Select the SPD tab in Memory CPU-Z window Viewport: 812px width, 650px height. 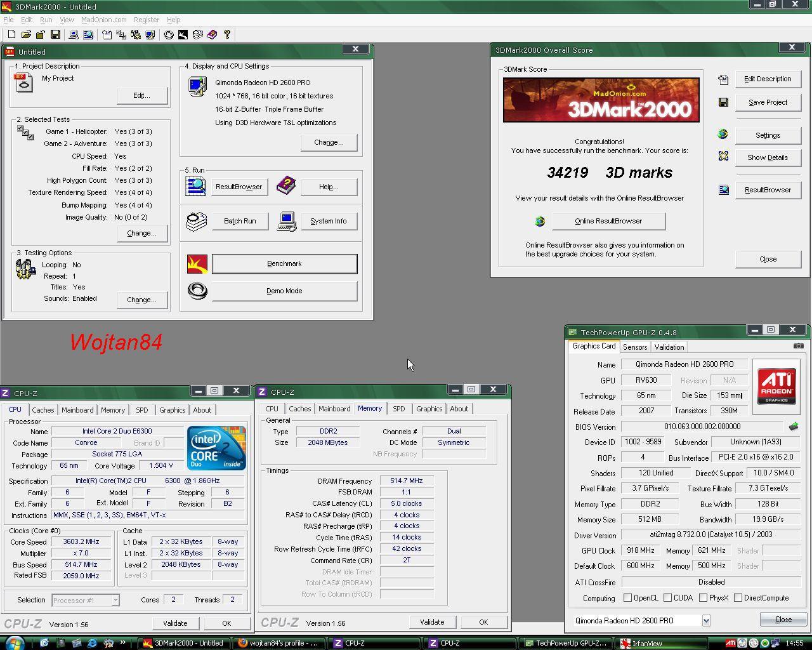tap(398, 409)
